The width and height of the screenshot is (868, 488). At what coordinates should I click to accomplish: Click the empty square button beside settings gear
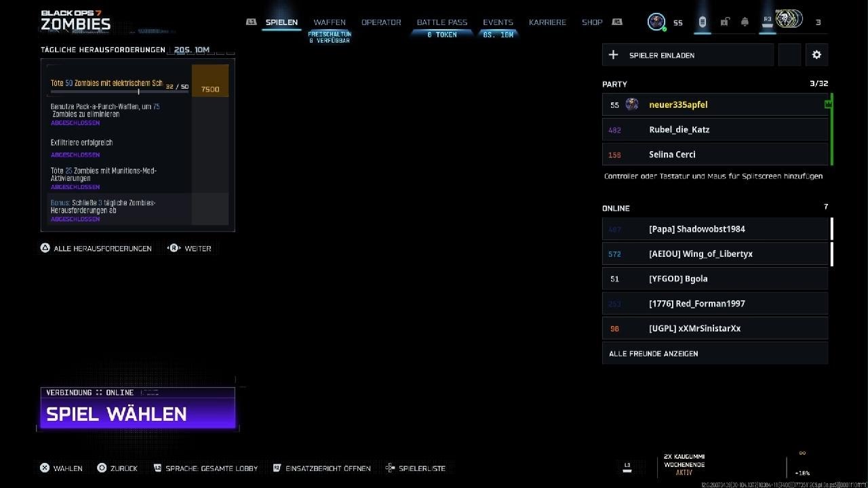789,55
